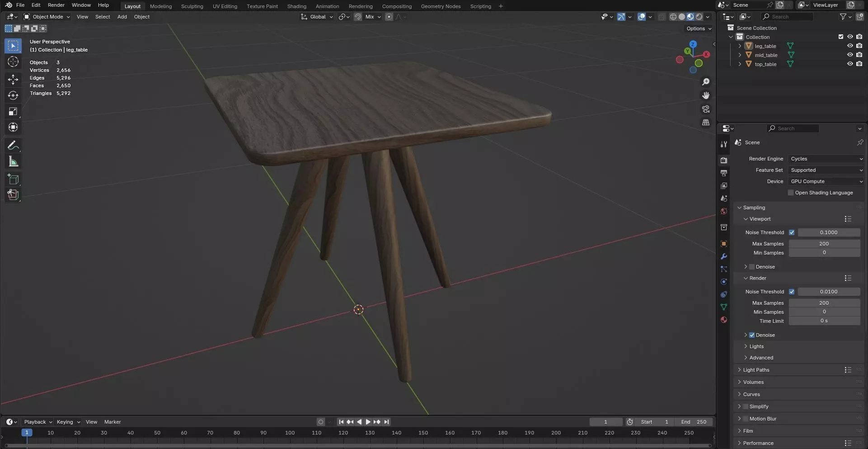The width and height of the screenshot is (868, 449).
Task: Select the Annotate tool
Action: pyautogui.click(x=13, y=145)
